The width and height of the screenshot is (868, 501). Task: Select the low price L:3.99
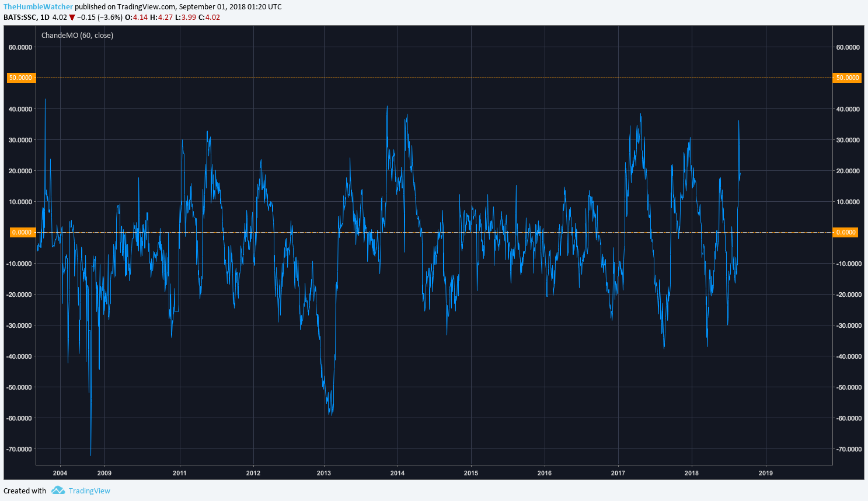tap(186, 17)
